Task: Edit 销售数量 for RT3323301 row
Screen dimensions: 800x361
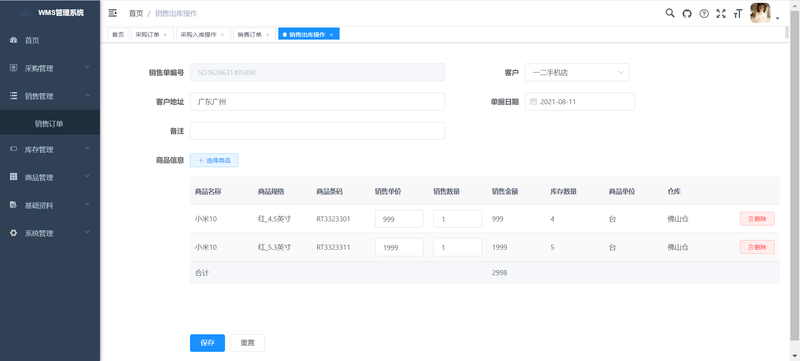Action: tap(458, 219)
